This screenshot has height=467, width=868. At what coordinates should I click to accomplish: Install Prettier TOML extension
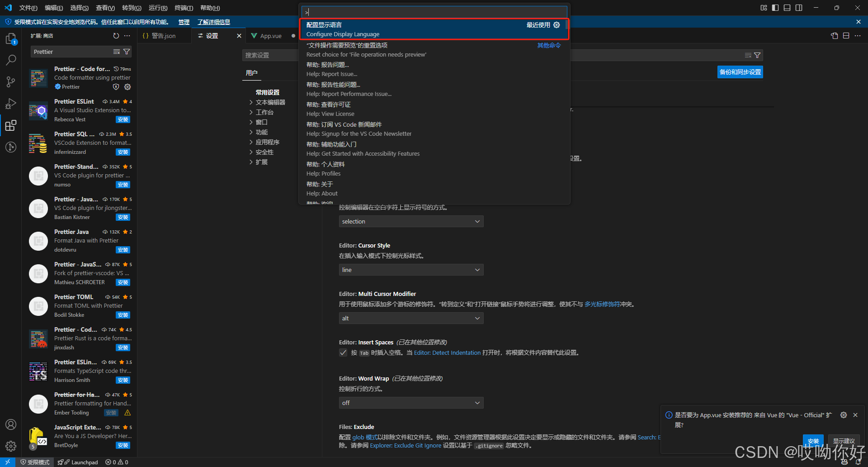(x=123, y=315)
